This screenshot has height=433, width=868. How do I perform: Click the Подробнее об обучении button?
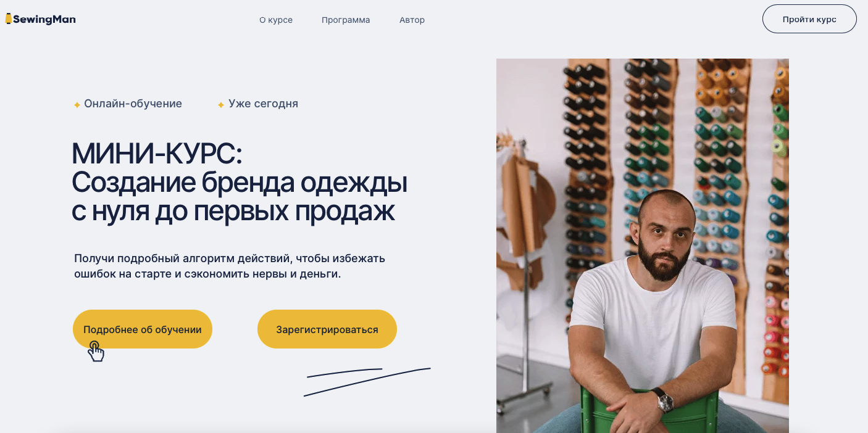pos(143,329)
